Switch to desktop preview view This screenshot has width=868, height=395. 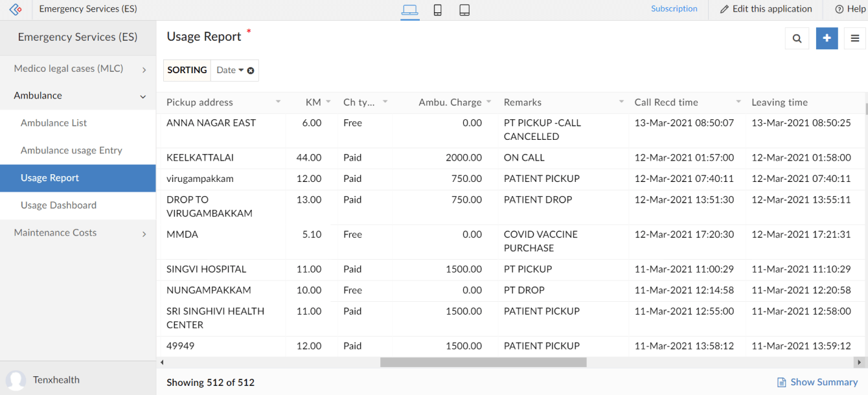tap(409, 10)
